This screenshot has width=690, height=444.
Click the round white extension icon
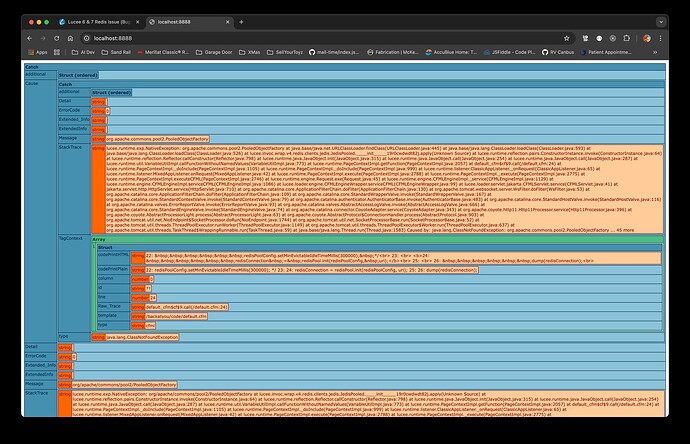pyautogui.click(x=599, y=38)
